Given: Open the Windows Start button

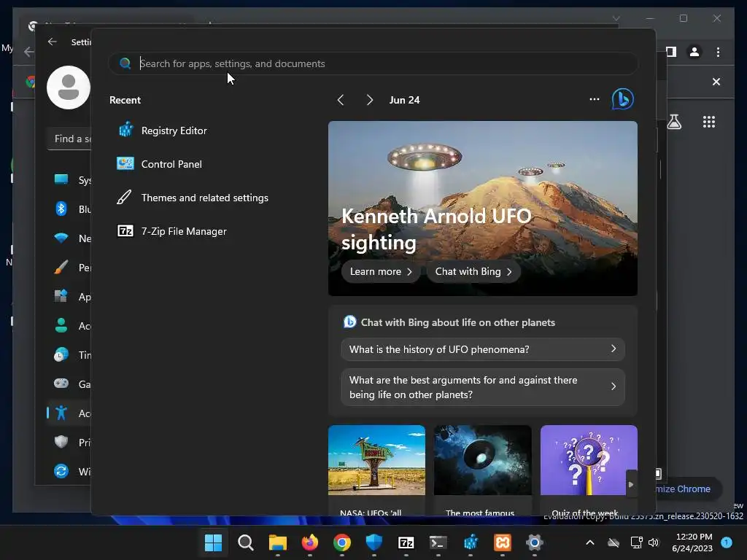Looking at the screenshot, I should [x=213, y=542].
